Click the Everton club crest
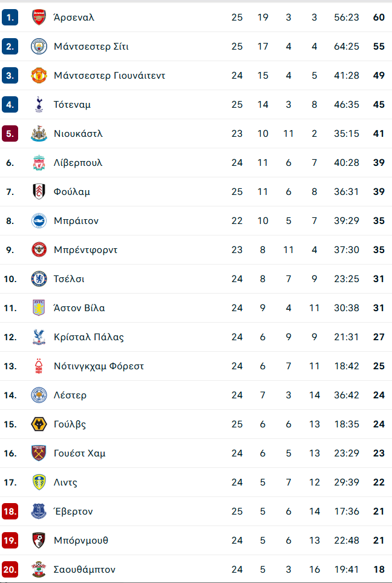The image size is (392, 583). (39, 511)
